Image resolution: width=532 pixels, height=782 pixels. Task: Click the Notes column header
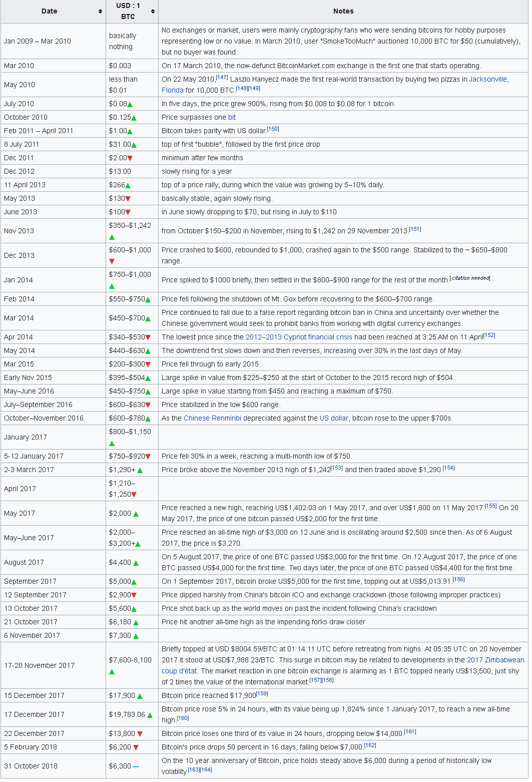pos(343,12)
